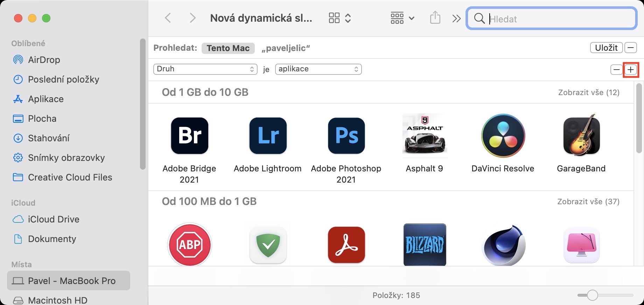The height and width of the screenshot is (305, 644).
Task: Click the Adobe Photoshop 2021 icon
Action: click(x=346, y=136)
